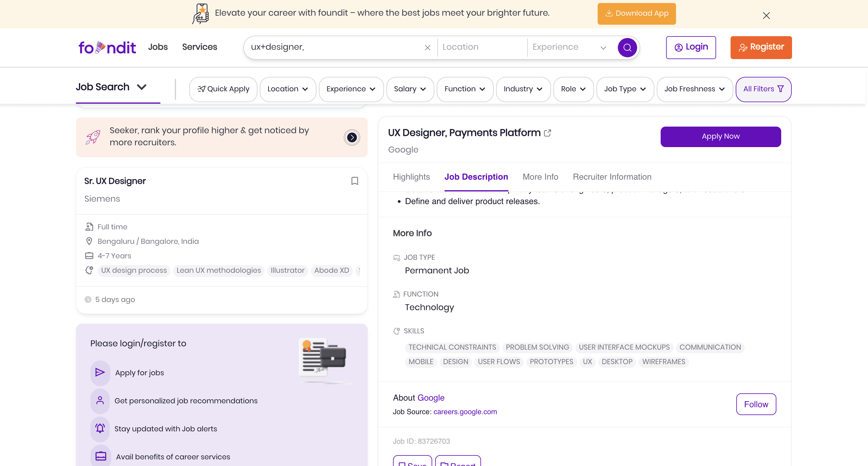The image size is (868, 466).
Task: Click the phone mascot icon in banner
Action: (x=201, y=14)
